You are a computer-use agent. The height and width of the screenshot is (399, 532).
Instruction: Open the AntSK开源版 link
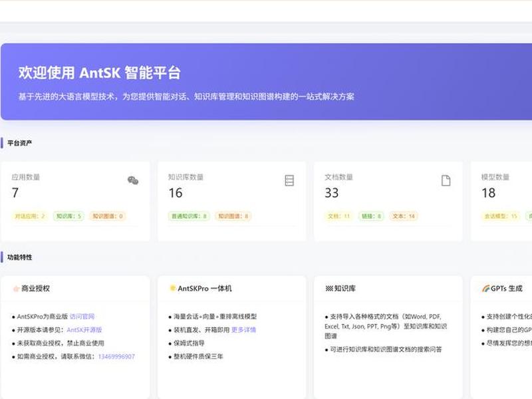[84, 330]
